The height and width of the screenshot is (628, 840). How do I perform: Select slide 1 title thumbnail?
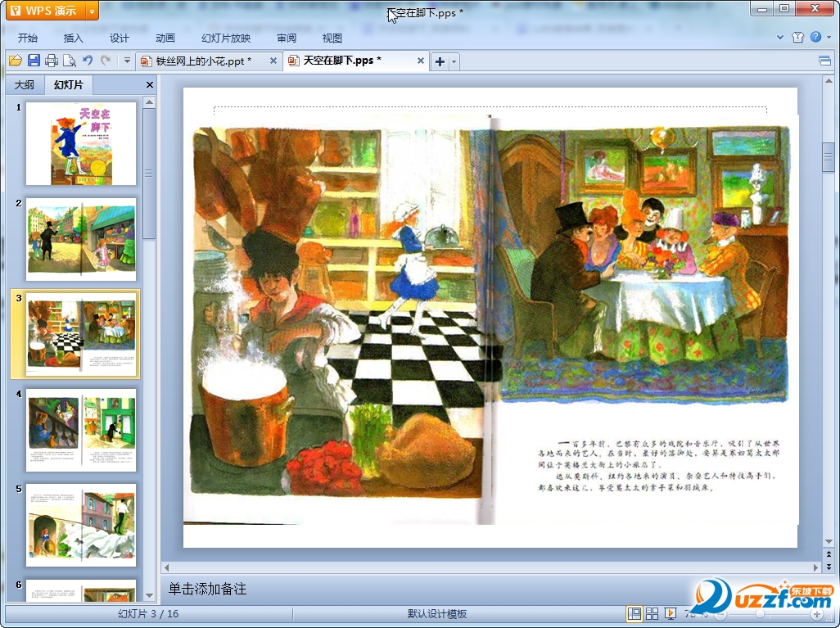[81, 143]
